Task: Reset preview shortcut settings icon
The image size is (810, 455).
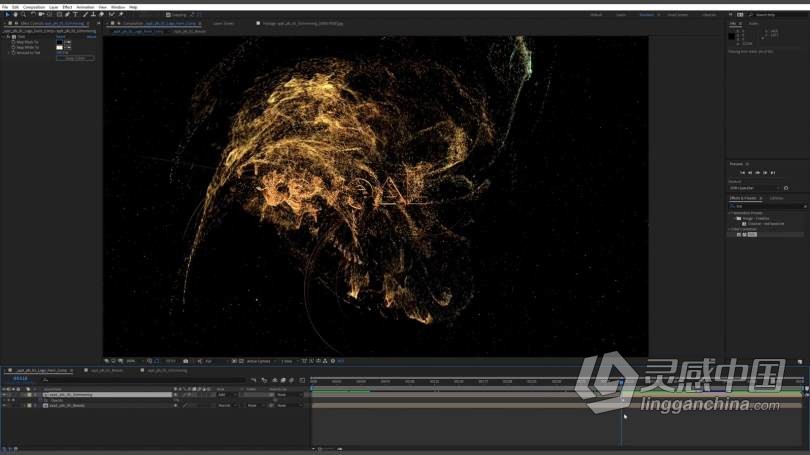Action: [x=786, y=188]
